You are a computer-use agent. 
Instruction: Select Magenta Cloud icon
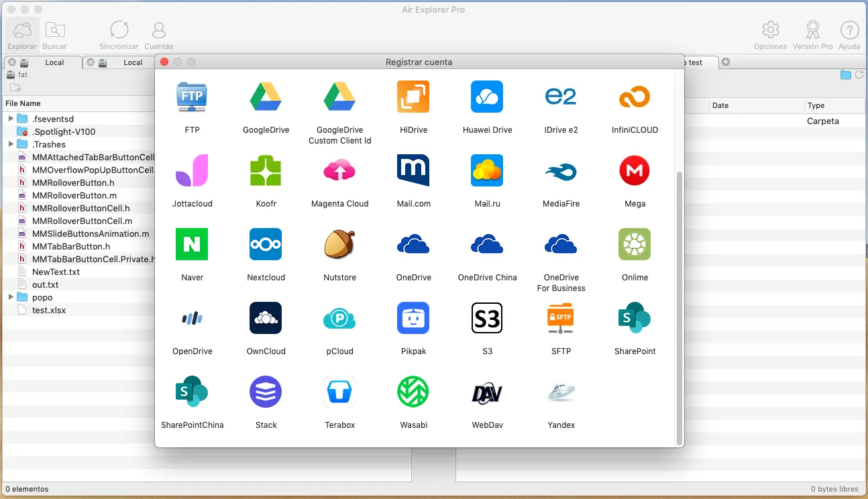339,170
